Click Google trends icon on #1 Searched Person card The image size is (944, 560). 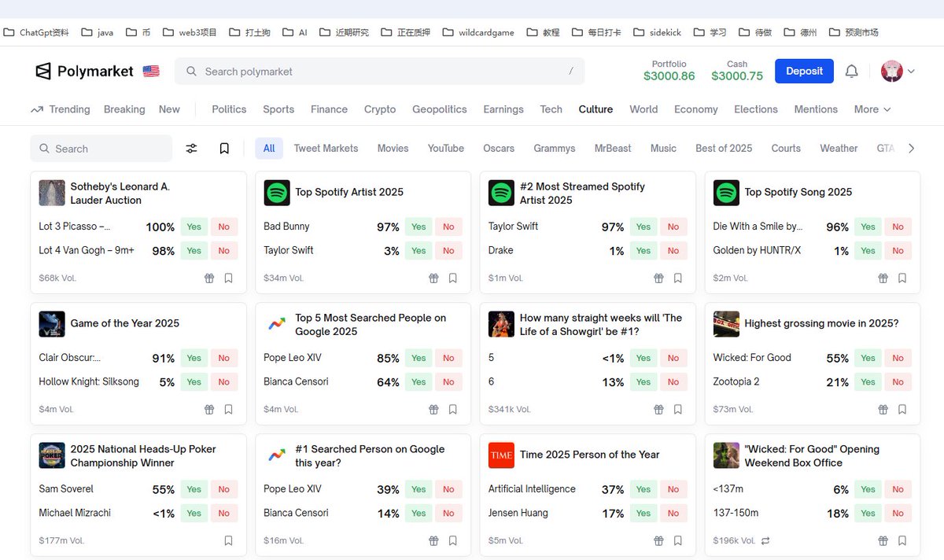click(x=277, y=455)
